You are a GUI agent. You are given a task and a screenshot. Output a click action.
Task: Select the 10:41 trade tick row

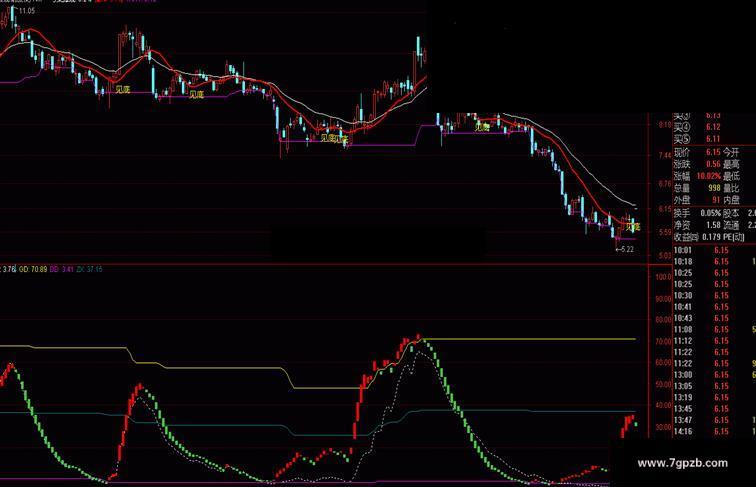coord(715,307)
